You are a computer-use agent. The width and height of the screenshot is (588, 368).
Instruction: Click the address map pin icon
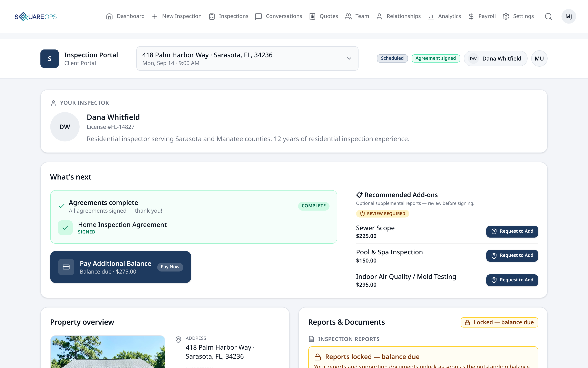pyautogui.click(x=178, y=340)
